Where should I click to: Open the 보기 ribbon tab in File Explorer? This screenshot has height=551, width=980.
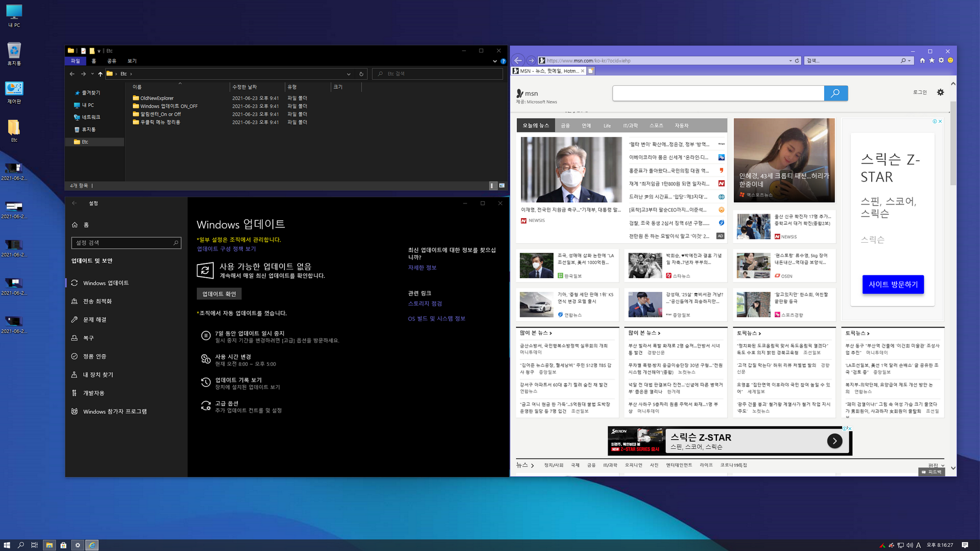pos(132,61)
